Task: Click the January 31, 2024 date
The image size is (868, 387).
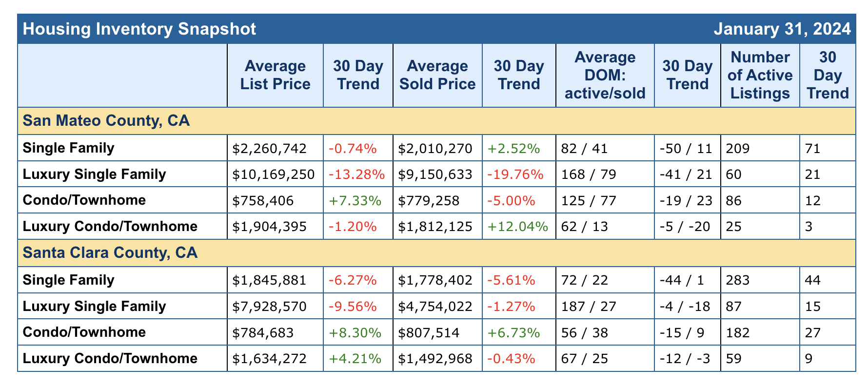Action: [x=782, y=29]
